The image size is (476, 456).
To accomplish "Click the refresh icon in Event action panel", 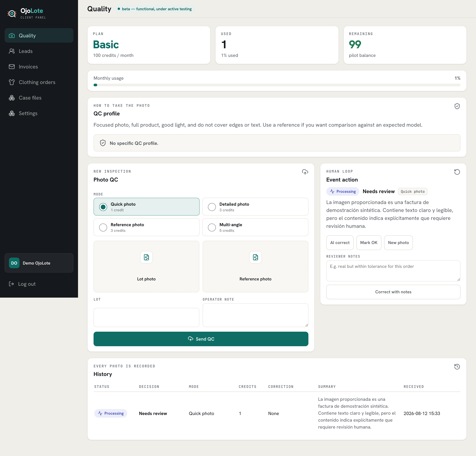I will 457,172.
